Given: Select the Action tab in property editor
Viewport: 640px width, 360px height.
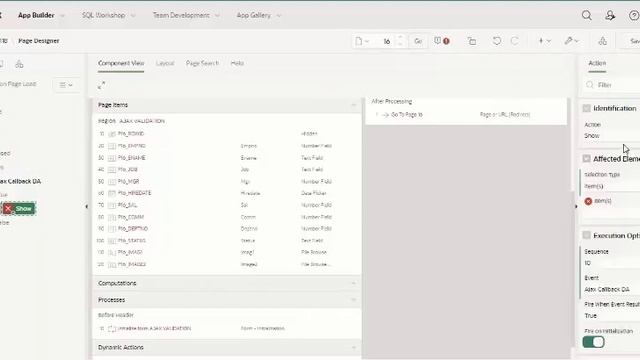Looking at the screenshot, I should pyautogui.click(x=597, y=63).
